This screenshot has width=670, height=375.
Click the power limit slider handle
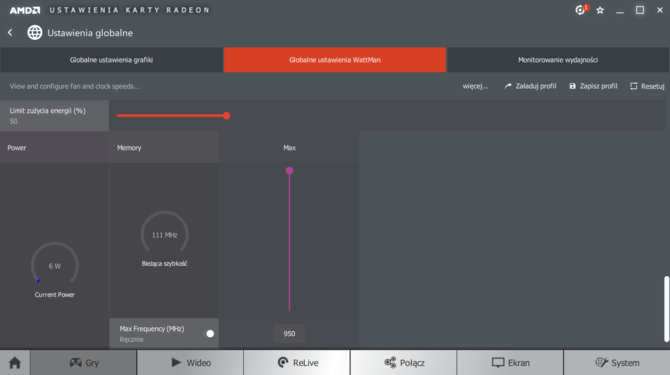pyautogui.click(x=226, y=116)
